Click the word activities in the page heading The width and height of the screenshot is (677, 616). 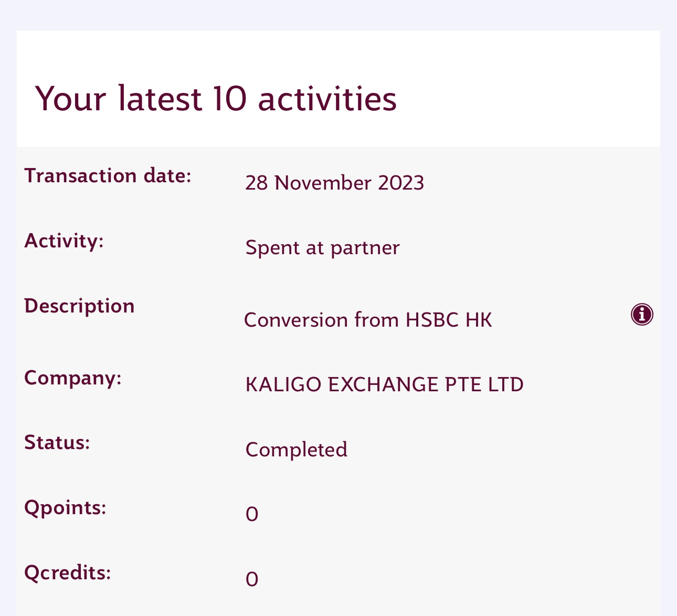(x=327, y=99)
